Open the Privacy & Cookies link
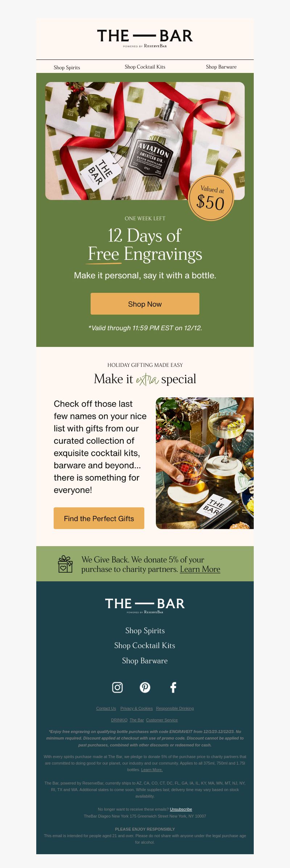This screenshot has height=868, width=290. pos(136,708)
